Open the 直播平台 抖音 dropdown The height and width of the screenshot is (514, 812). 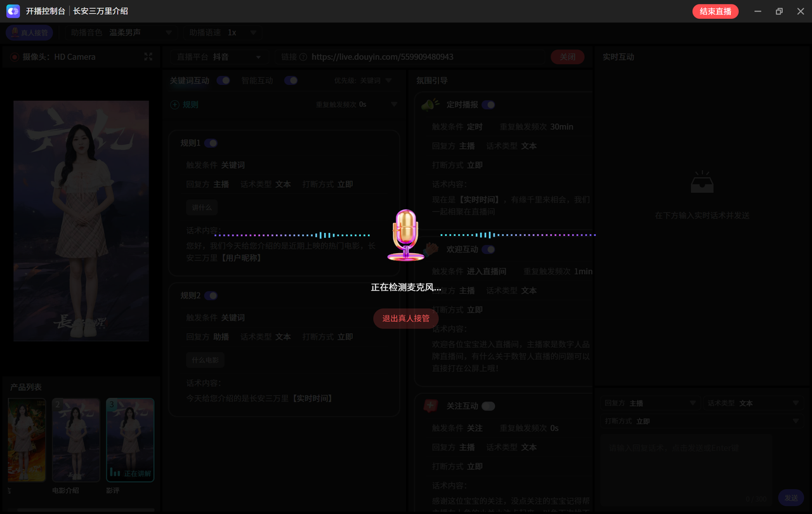pyautogui.click(x=219, y=57)
